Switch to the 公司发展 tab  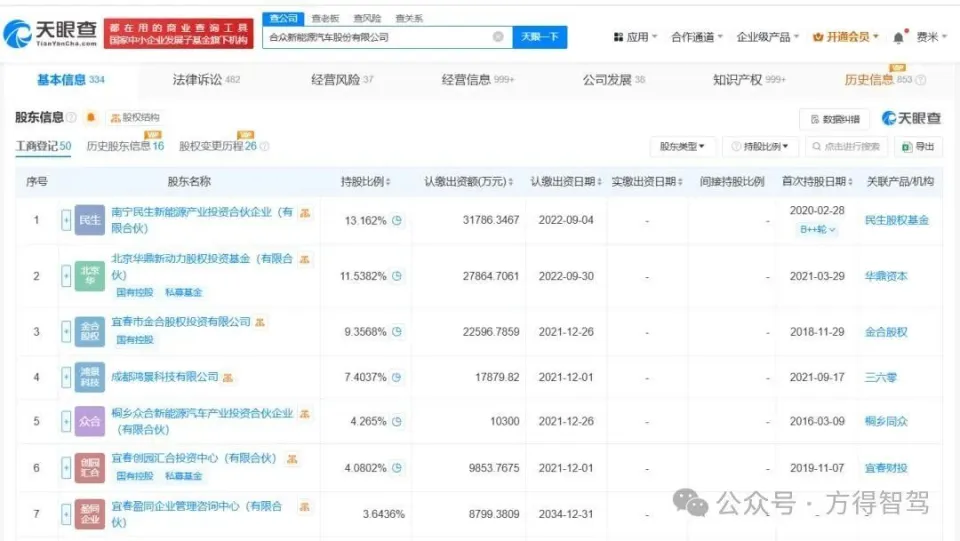(x=613, y=80)
